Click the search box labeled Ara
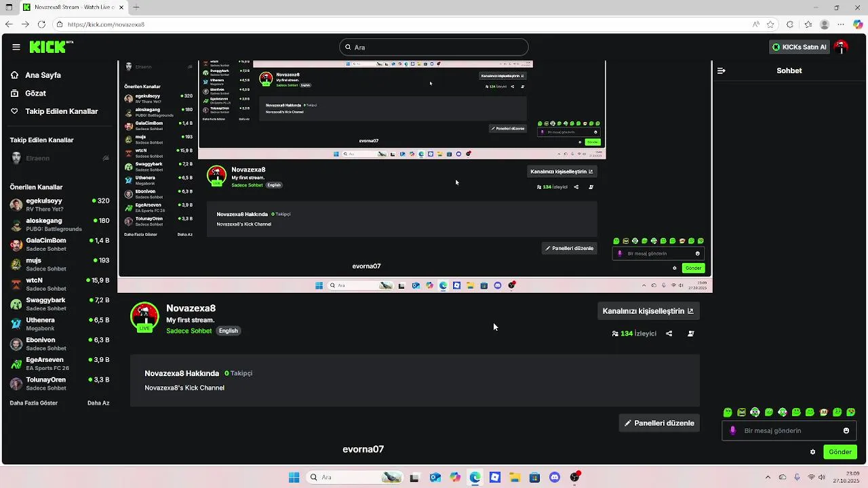The image size is (868, 488). tap(434, 47)
